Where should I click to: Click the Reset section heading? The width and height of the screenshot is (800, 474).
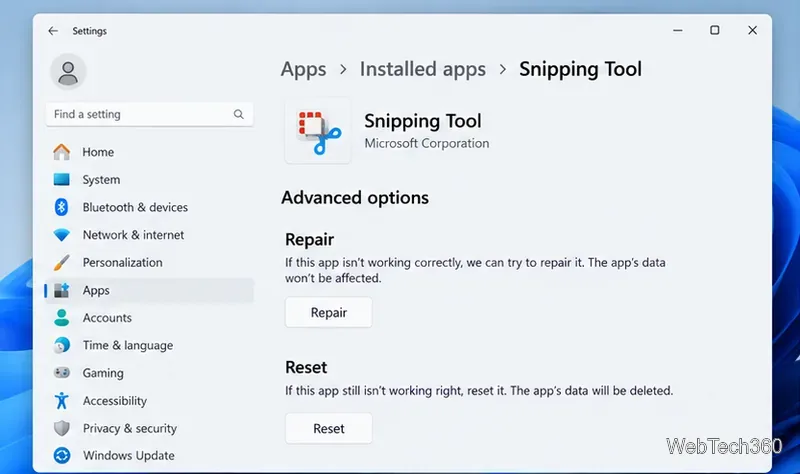(x=306, y=367)
